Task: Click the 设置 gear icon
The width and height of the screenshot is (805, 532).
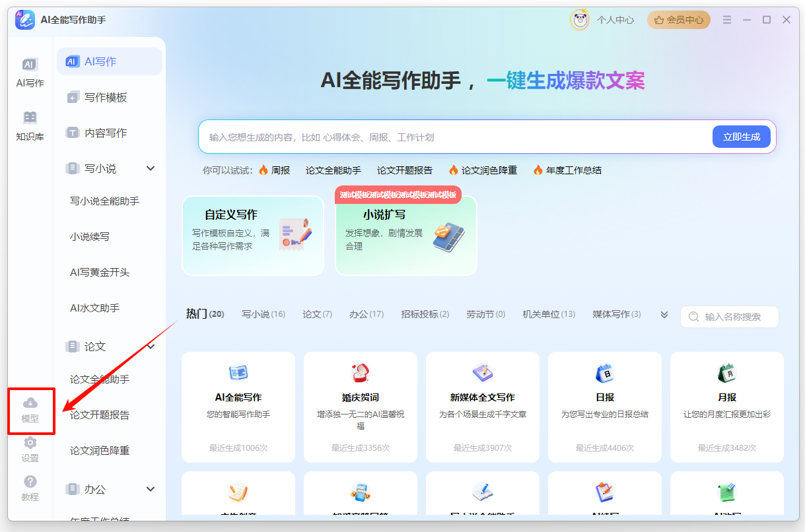Action: pyautogui.click(x=30, y=443)
